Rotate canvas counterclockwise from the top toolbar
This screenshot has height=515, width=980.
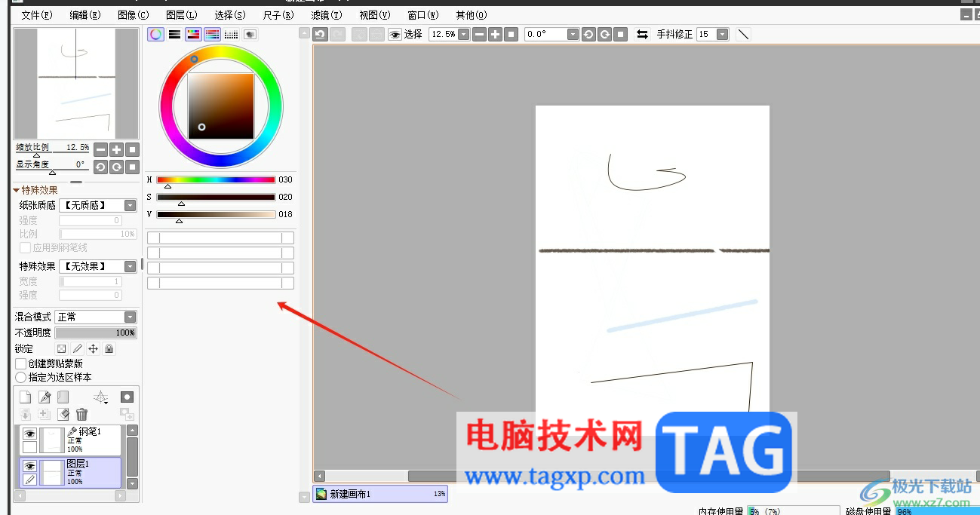click(x=588, y=34)
